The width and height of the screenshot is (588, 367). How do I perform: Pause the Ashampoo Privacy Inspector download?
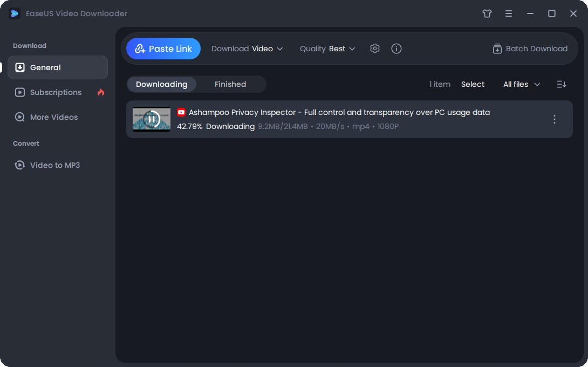pyautogui.click(x=152, y=119)
